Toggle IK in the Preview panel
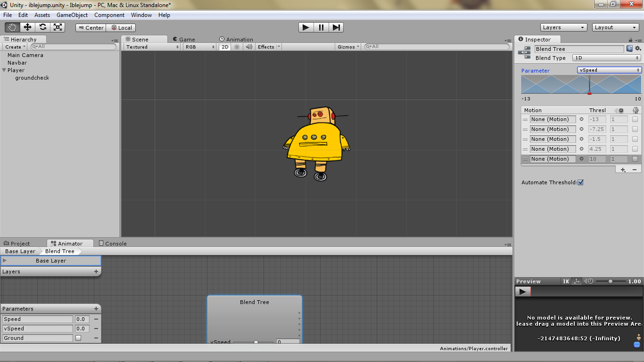The height and width of the screenshot is (362, 644). point(566,281)
